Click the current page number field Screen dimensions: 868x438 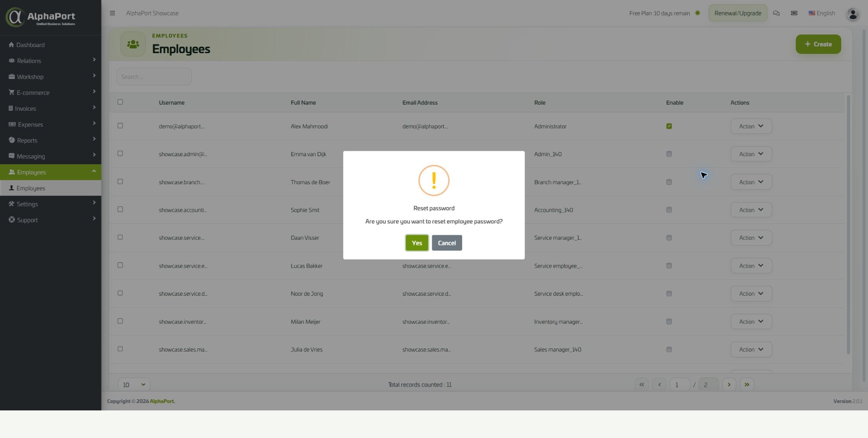(680, 384)
